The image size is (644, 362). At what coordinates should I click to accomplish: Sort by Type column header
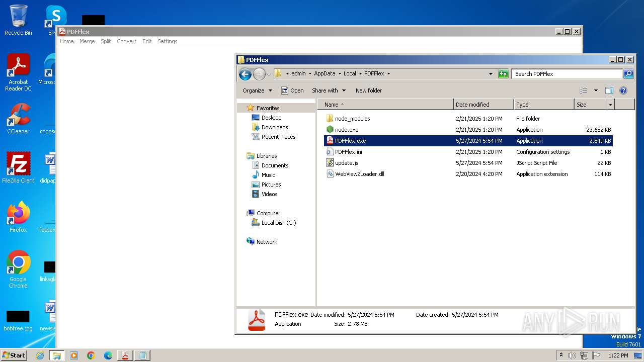click(x=544, y=105)
